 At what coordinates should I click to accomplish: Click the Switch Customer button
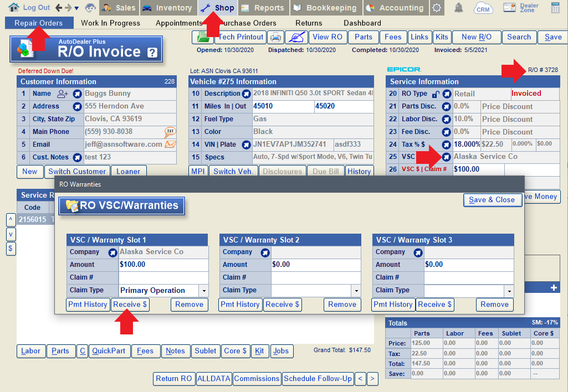point(77,172)
